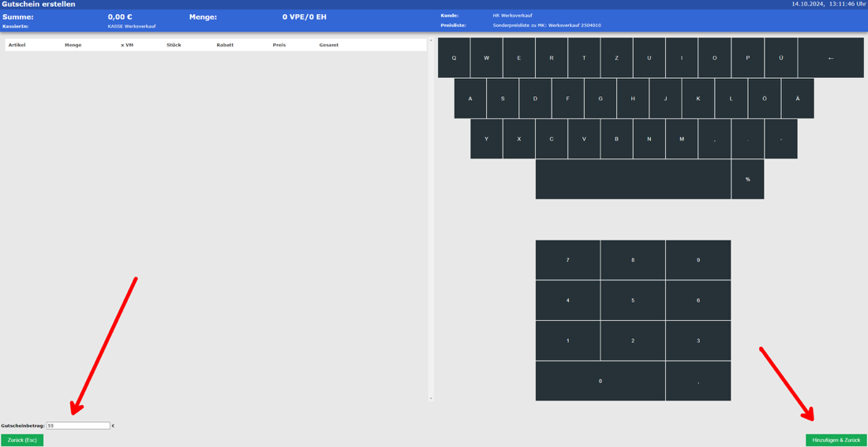Go back with Zurück (Esc) button
The width and height of the screenshot is (868, 447).
(x=22, y=441)
